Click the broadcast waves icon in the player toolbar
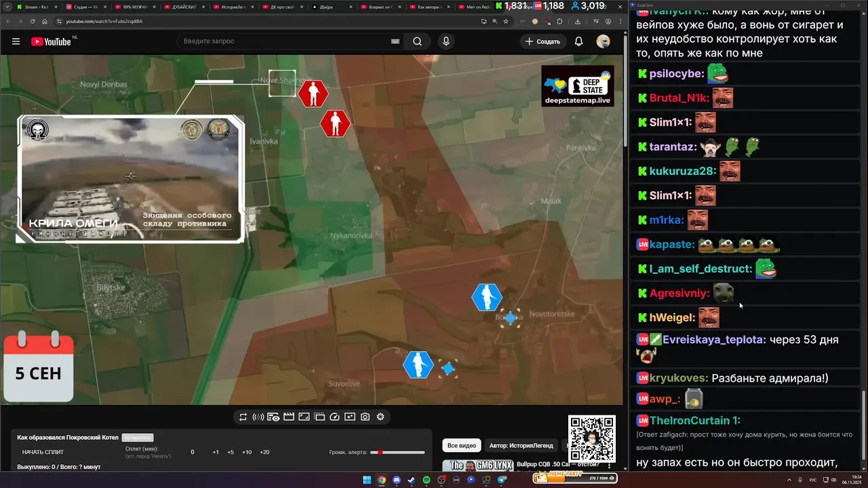The height and width of the screenshot is (488, 868). 258,417
